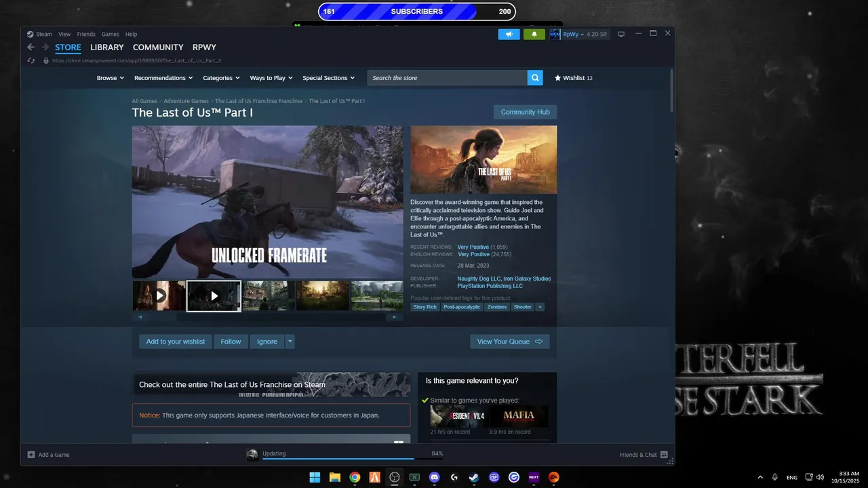Switch to the COMMUNITY tab
This screenshot has width=868, height=488.
(x=158, y=47)
